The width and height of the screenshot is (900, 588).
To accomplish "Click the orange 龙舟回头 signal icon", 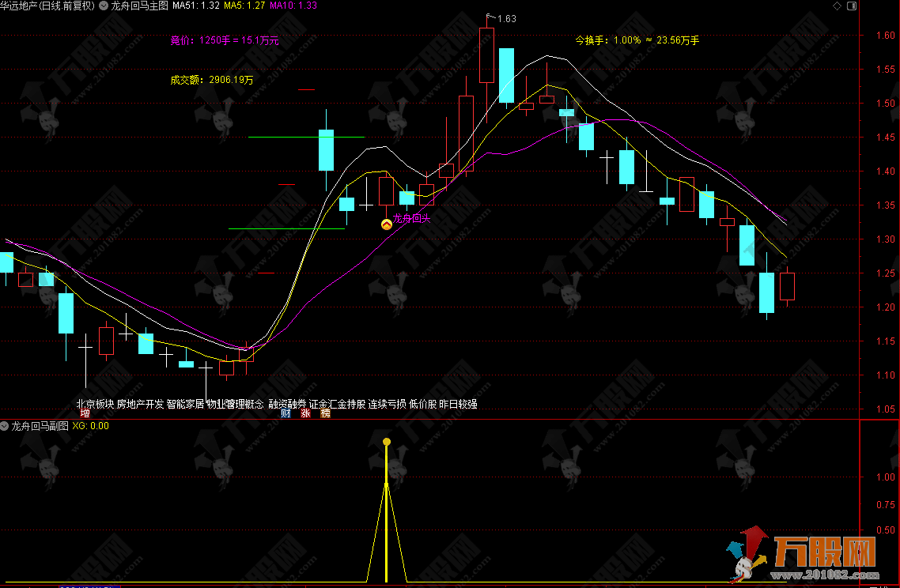I will click(387, 224).
